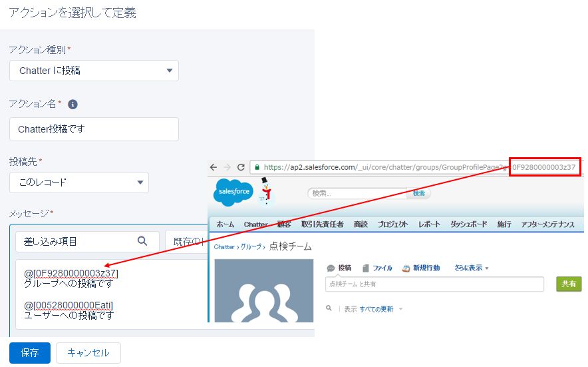Screen dimensions: 588x367
Task: Click the browser address bar URL
Action: click(416, 167)
